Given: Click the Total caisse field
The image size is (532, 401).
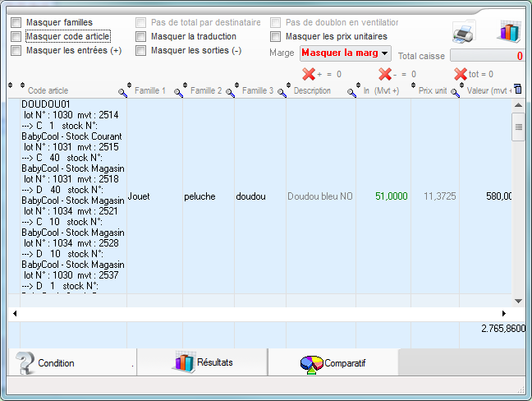Looking at the screenshot, I should coord(487,56).
